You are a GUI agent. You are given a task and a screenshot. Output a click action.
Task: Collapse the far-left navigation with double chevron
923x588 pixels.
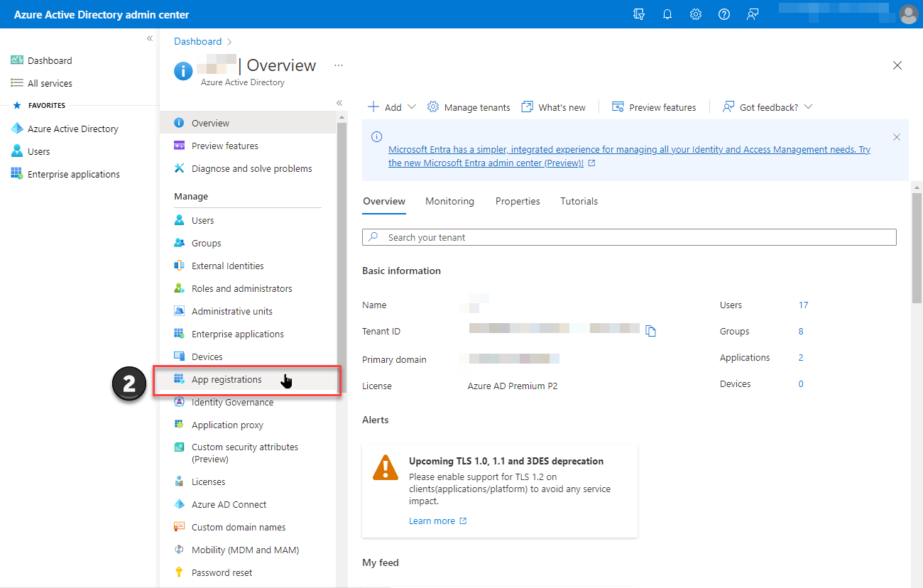[x=150, y=38]
